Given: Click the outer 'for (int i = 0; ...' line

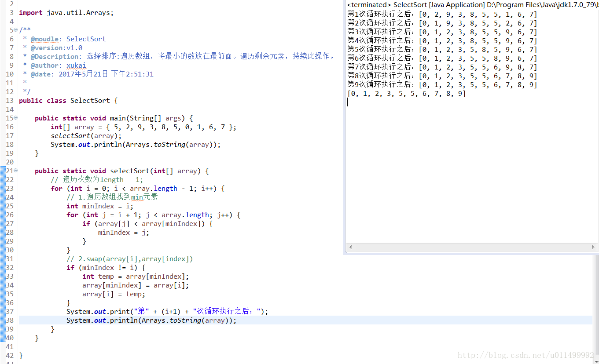Looking at the screenshot, I should coord(138,189).
